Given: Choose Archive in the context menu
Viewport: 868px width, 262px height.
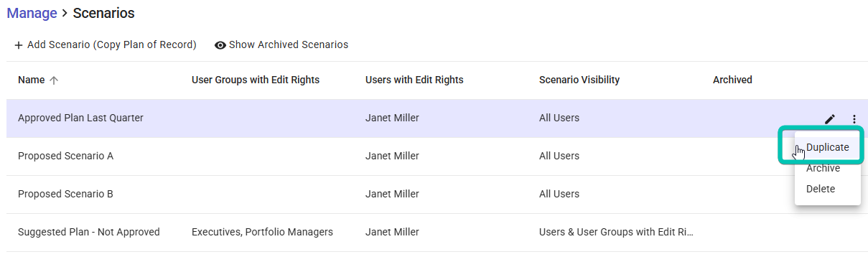Looking at the screenshot, I should (x=823, y=168).
